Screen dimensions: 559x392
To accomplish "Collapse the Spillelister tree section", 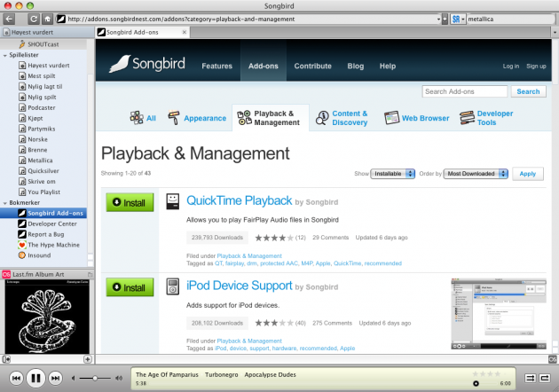I will (5, 56).
